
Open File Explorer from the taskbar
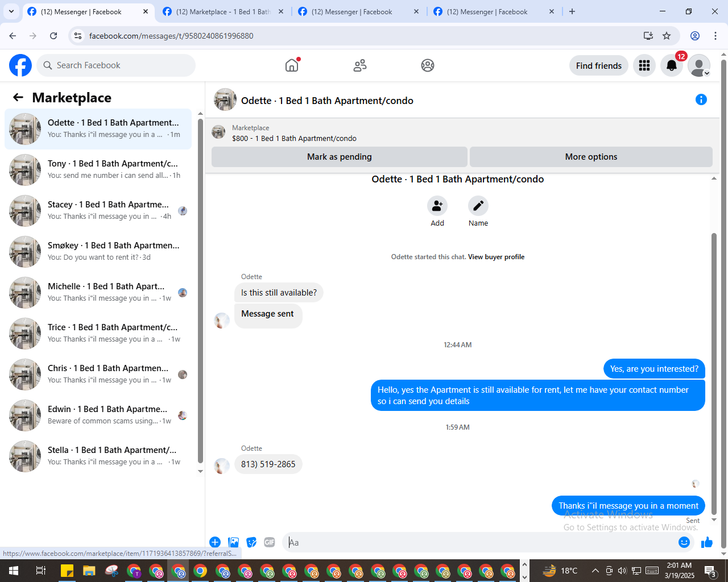pyautogui.click(x=89, y=571)
